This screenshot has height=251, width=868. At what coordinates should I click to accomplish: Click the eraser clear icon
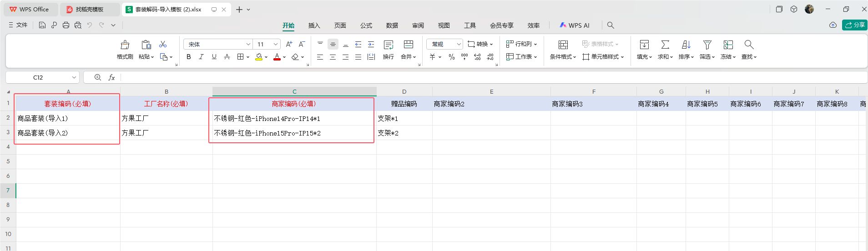[295, 57]
